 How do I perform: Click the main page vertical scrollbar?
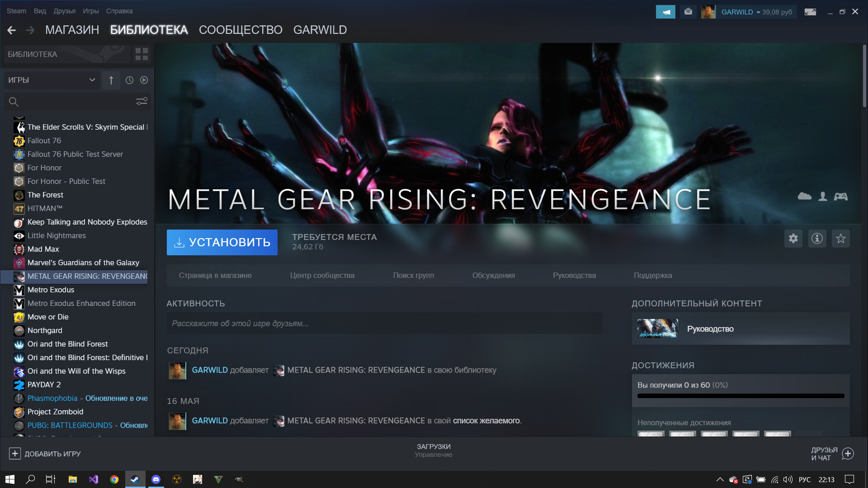click(864, 76)
